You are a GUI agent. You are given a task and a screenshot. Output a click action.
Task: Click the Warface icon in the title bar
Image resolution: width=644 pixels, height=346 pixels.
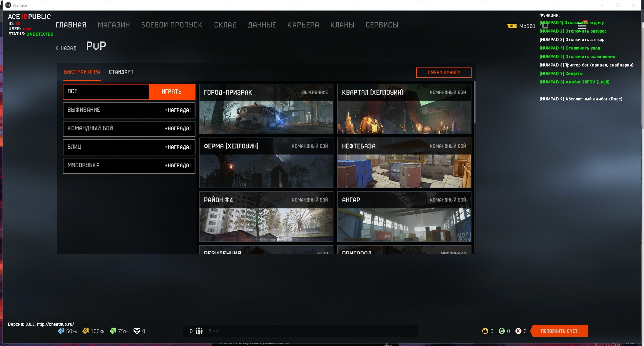8,5
